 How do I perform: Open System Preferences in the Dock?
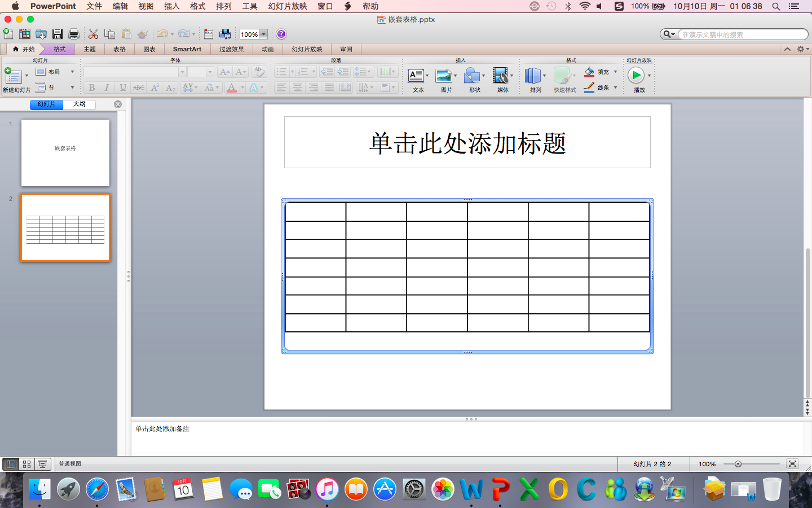pos(414,489)
